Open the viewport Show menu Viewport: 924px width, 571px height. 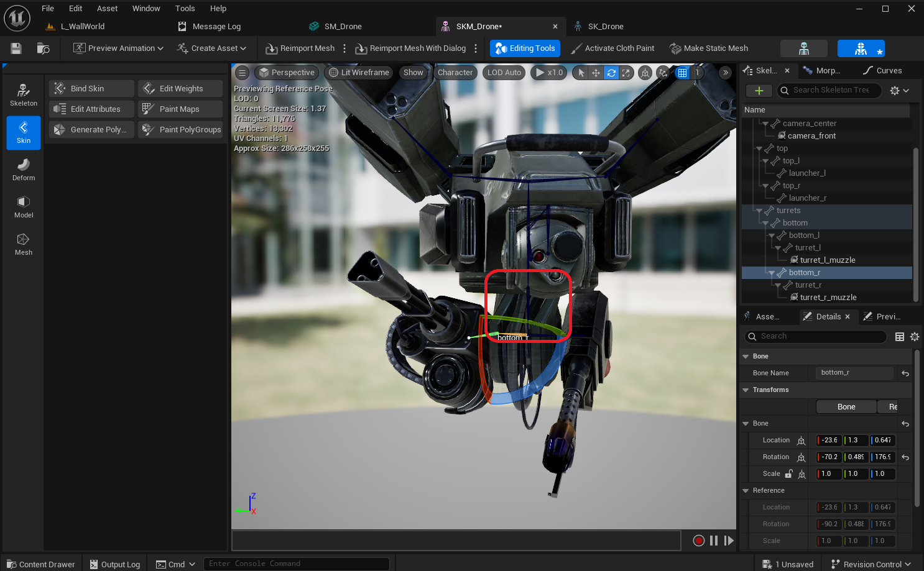click(413, 73)
